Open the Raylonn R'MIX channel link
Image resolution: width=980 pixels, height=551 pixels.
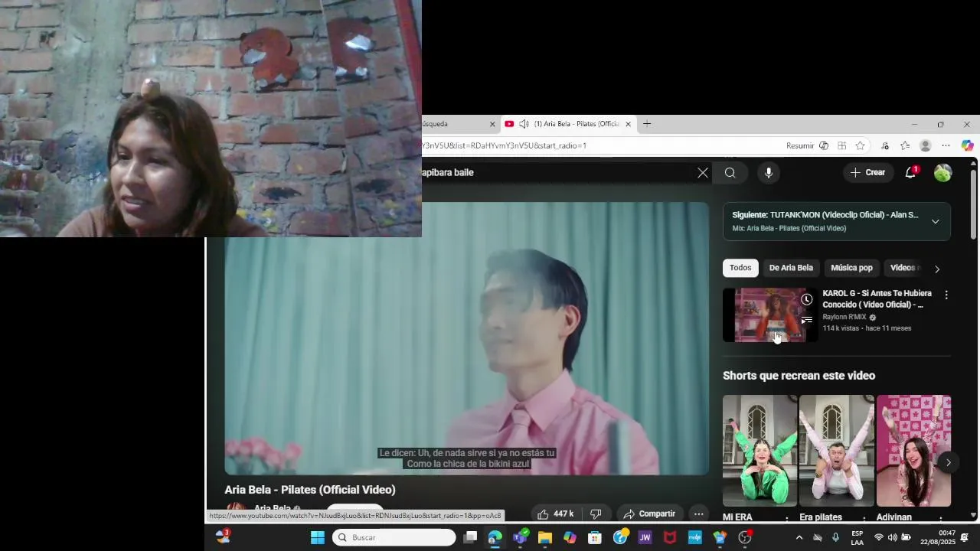coord(844,317)
